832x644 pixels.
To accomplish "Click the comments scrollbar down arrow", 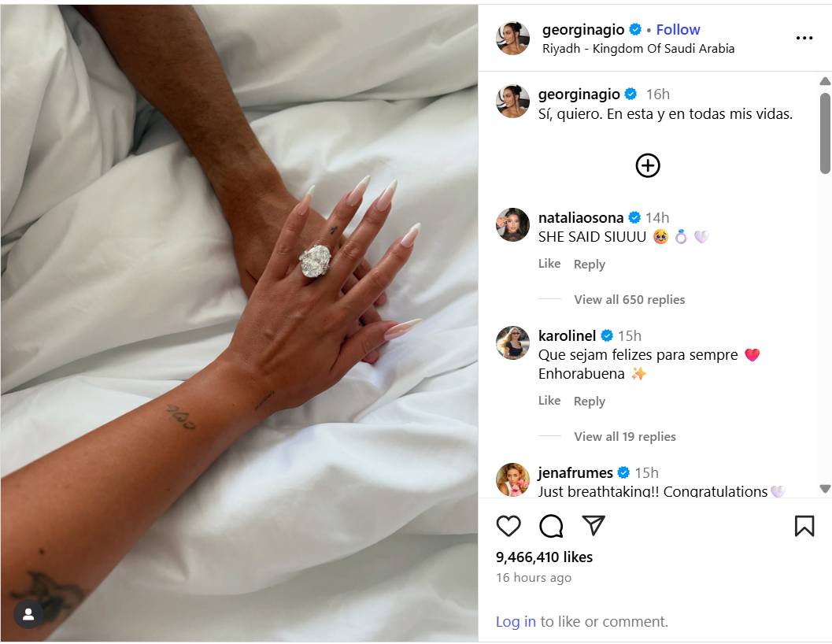I will (x=825, y=489).
